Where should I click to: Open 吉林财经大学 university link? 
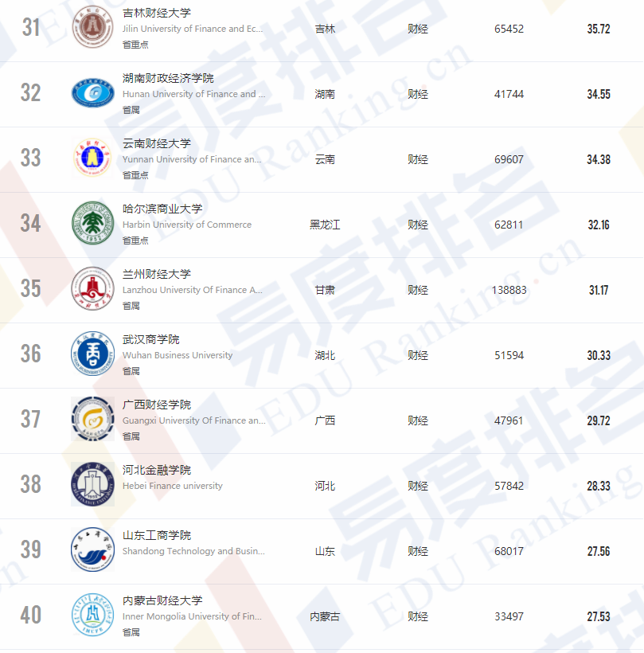point(157,14)
